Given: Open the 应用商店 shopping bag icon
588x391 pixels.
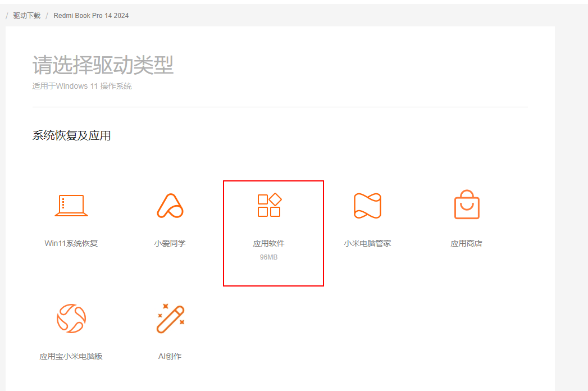Looking at the screenshot, I should click(x=467, y=204).
